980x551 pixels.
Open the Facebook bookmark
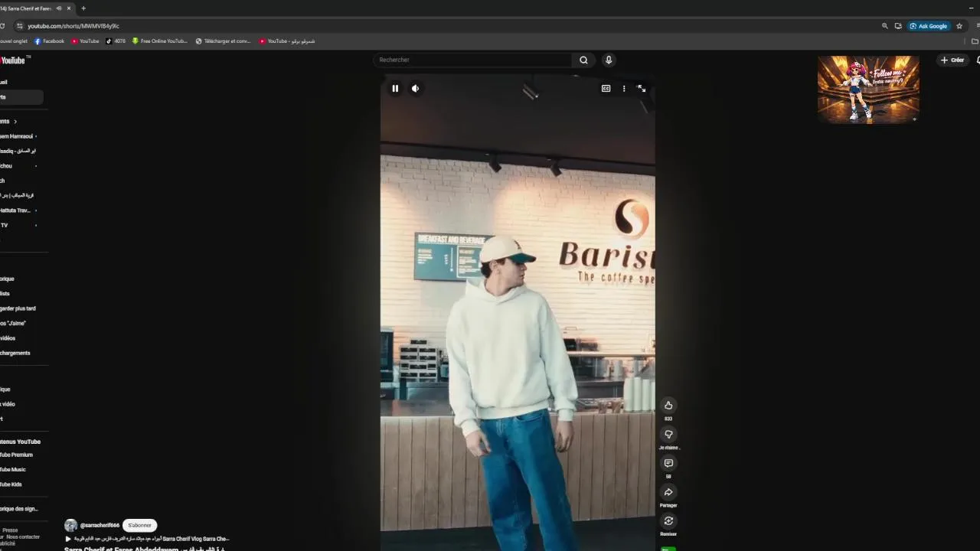tap(49, 41)
